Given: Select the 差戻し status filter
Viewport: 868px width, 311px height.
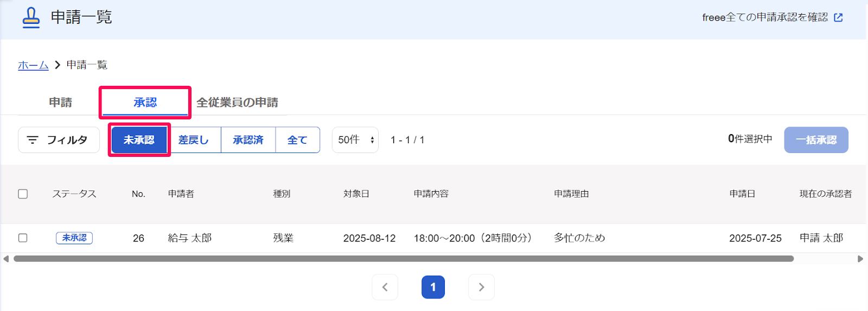Looking at the screenshot, I should coord(194,140).
